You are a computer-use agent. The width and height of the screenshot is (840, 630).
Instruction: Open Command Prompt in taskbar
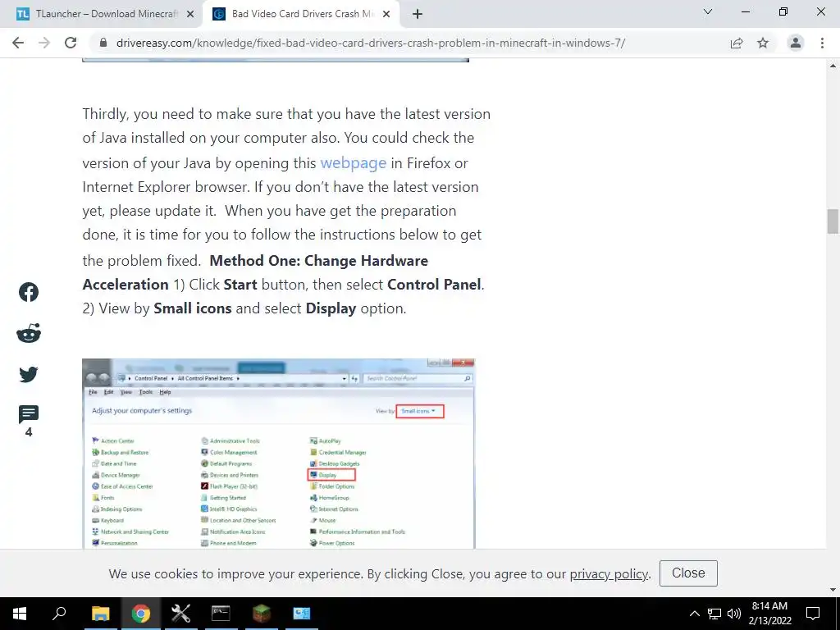[221, 614]
